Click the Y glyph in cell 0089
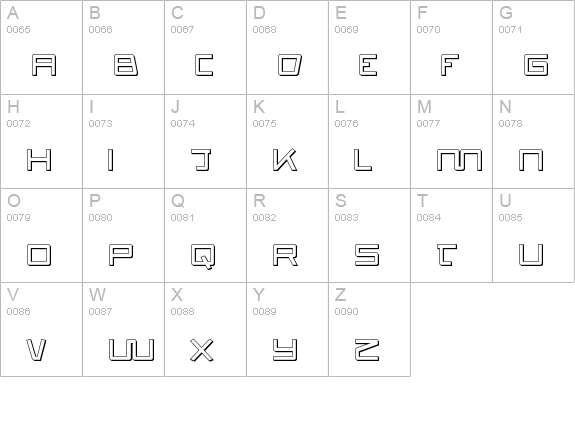The height and width of the screenshot is (421, 575). click(285, 349)
